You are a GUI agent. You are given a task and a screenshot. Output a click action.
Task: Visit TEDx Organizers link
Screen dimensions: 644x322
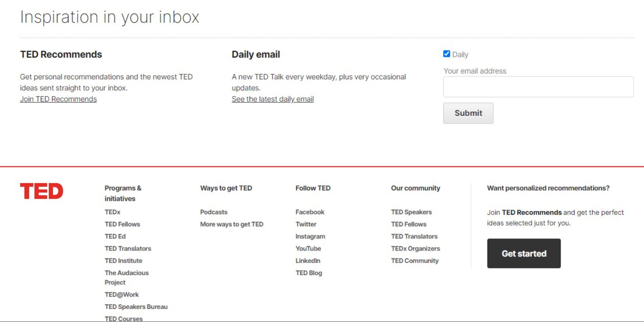coord(415,249)
